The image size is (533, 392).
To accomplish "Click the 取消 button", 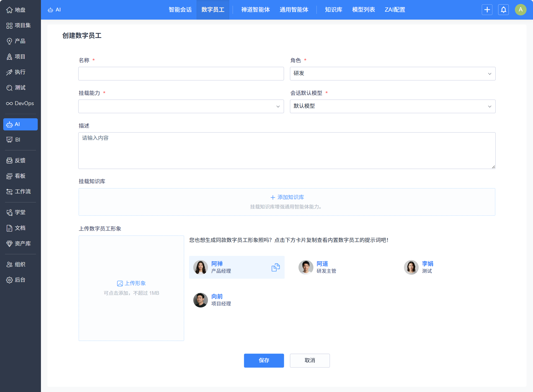I will 310,361.
